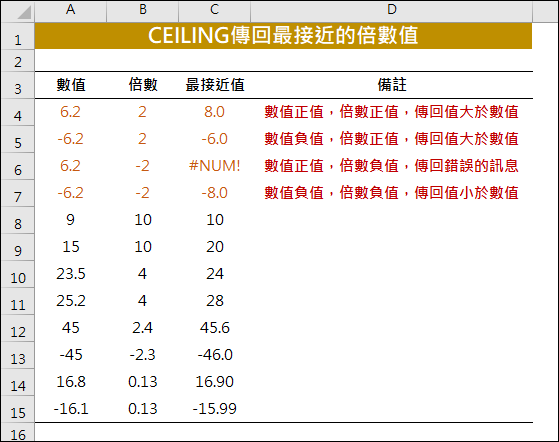
Task: Select cell C13 showing -46.0
Action: [x=215, y=355]
